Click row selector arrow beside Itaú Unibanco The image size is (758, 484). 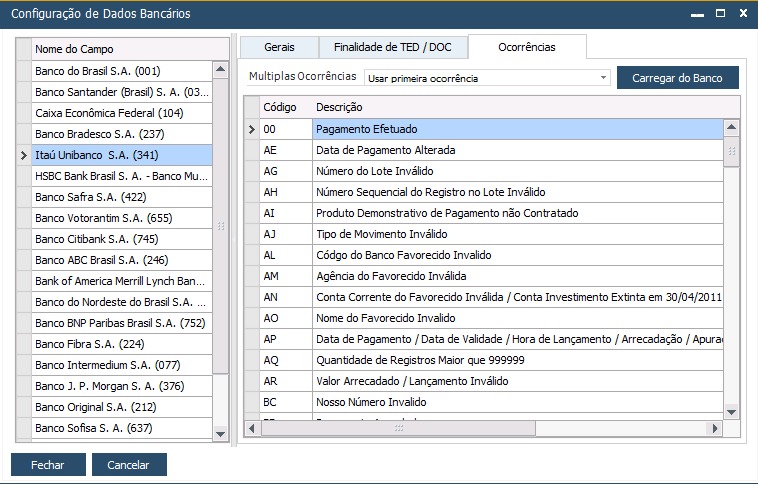(24, 155)
